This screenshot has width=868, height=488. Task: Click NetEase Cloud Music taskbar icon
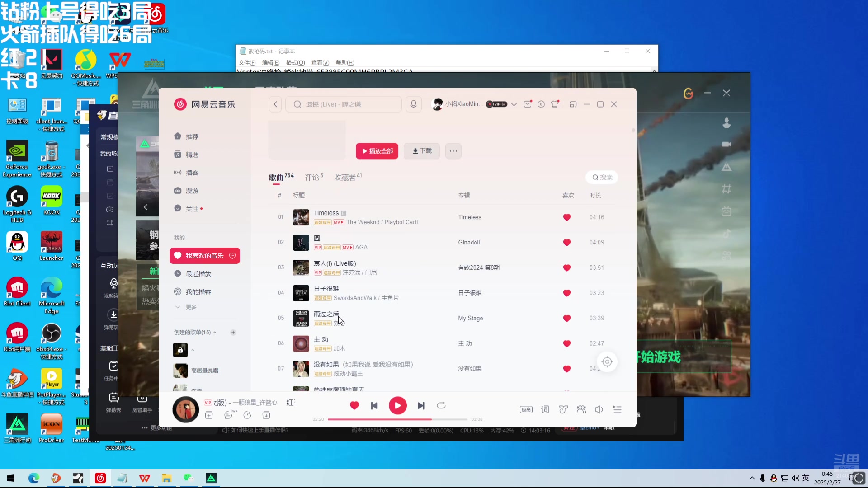(100, 478)
